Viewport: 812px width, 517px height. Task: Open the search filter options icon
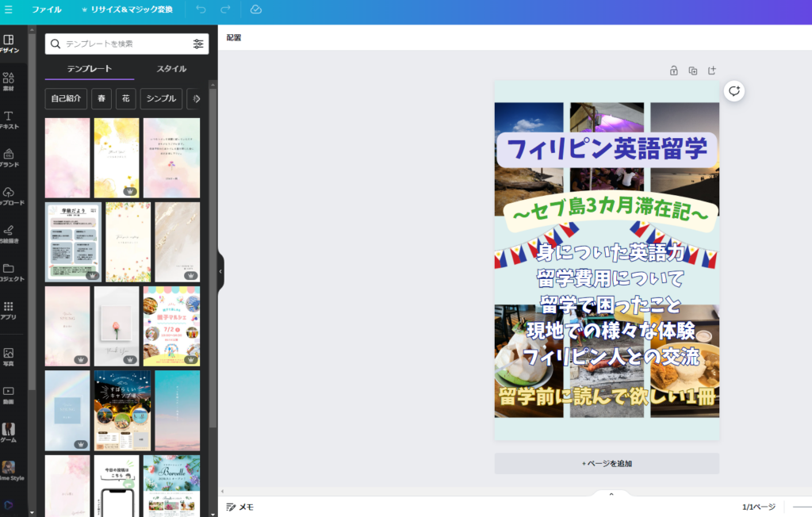point(198,44)
